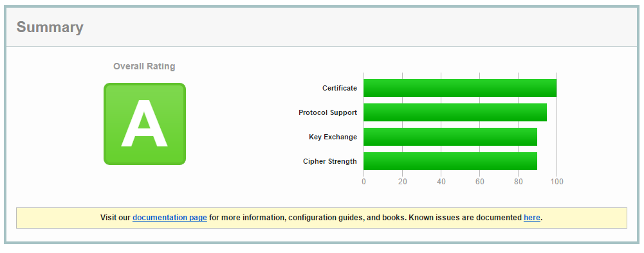Screen dimensions: 644x253
Task: Click the 40 axis value
Action: (441, 182)
